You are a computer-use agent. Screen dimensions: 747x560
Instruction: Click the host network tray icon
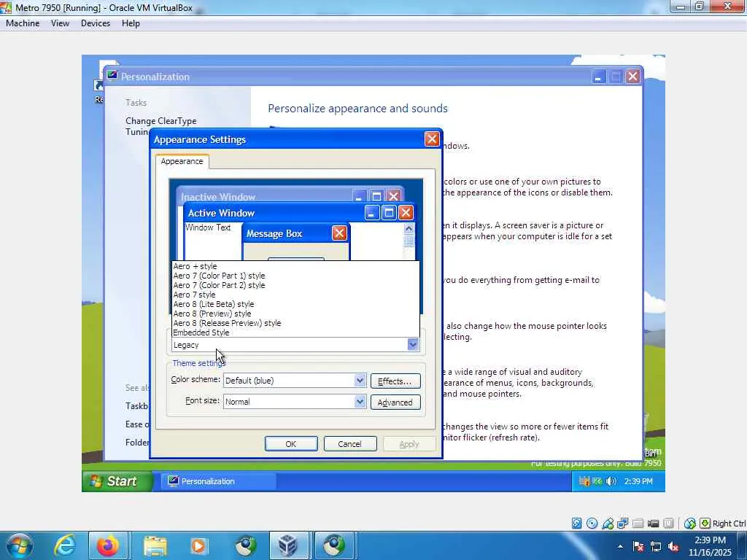coord(656,546)
